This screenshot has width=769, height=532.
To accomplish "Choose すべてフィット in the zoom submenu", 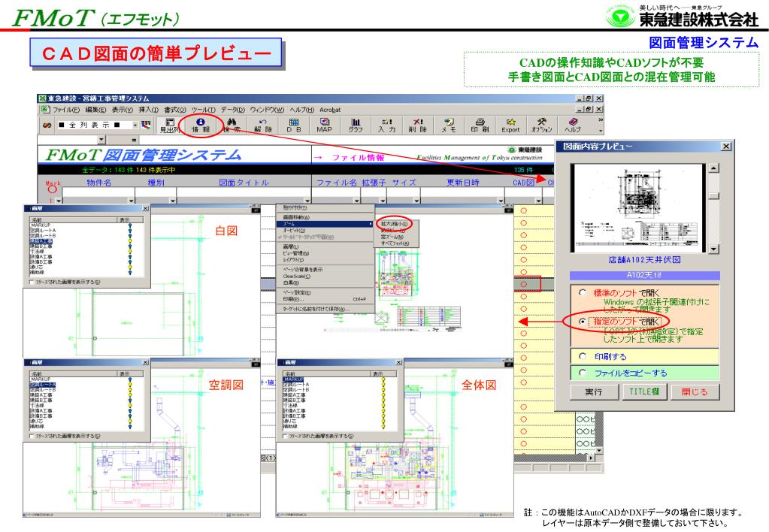I will pos(395,243).
